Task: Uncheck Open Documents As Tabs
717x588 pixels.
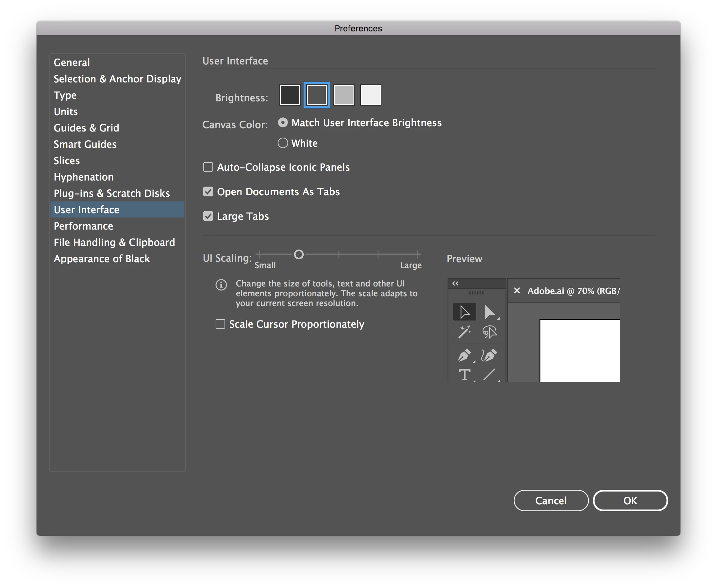Action: coord(208,192)
